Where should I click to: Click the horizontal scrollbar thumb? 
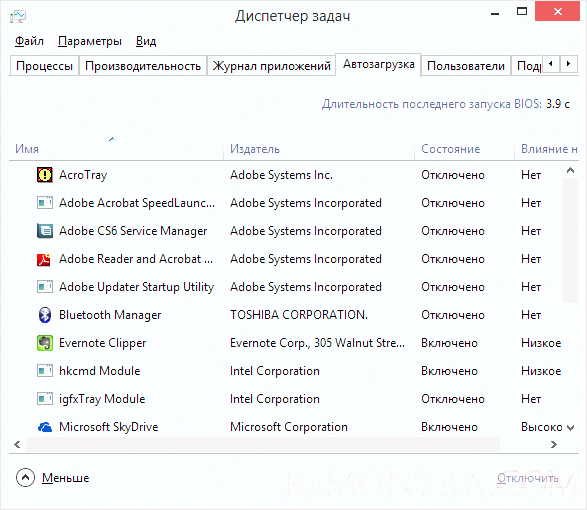click(262, 444)
